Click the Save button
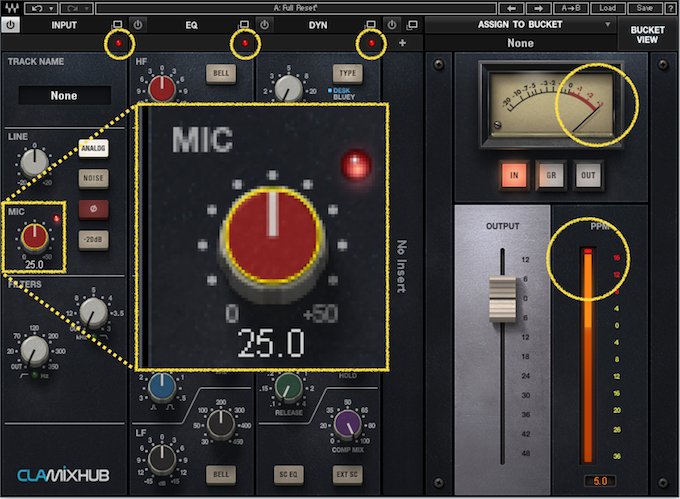The width and height of the screenshot is (680, 499). coord(644,8)
